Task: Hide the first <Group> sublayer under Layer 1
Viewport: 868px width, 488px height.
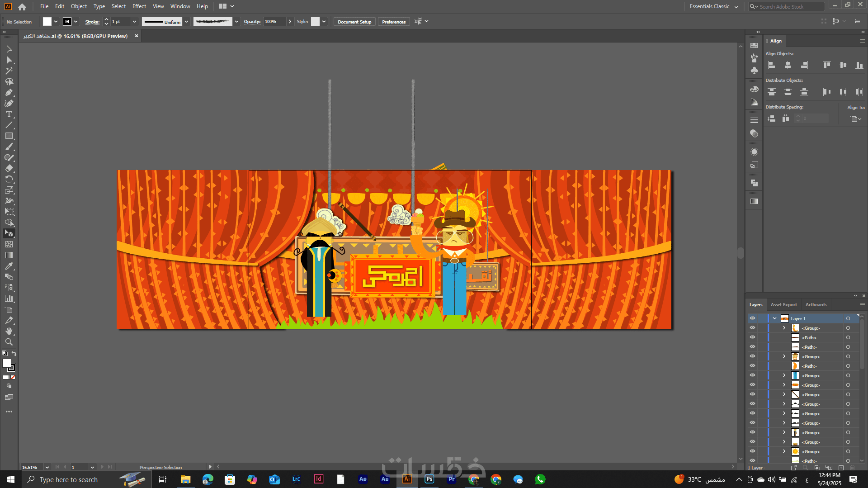Action: tap(752, 328)
